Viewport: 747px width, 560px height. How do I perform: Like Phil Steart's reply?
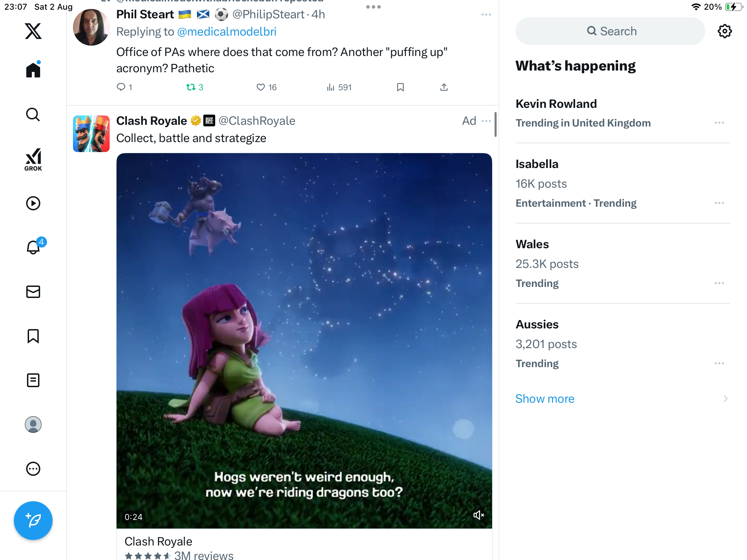tap(261, 87)
